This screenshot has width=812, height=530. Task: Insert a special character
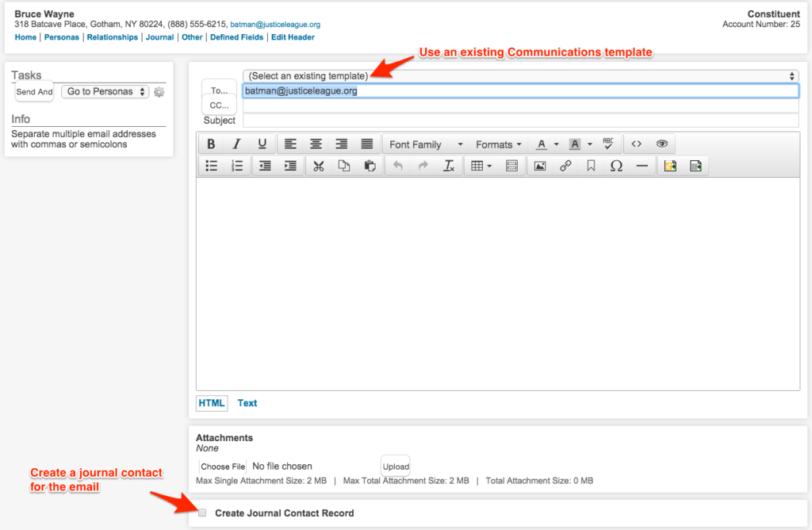615,165
